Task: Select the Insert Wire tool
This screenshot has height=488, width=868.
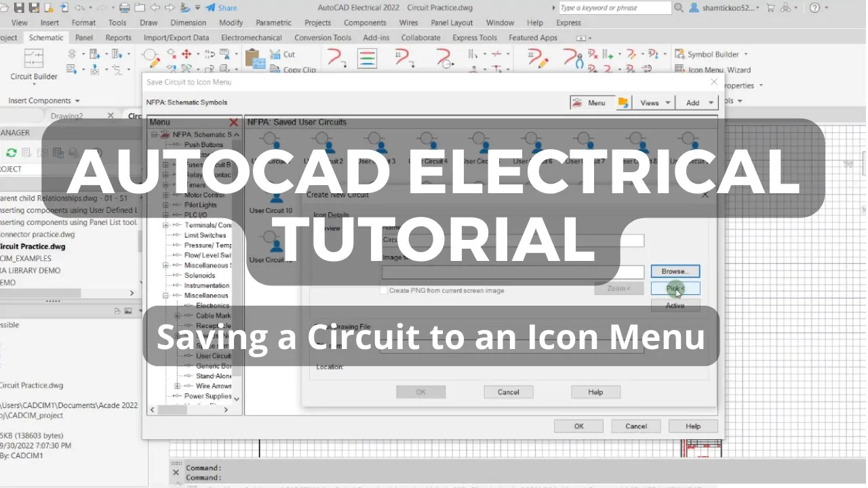Action: 337,59
